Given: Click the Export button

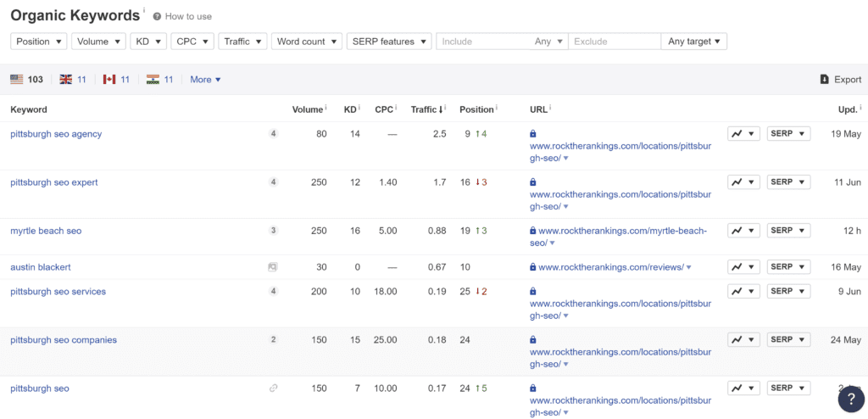Looking at the screenshot, I should click(840, 79).
